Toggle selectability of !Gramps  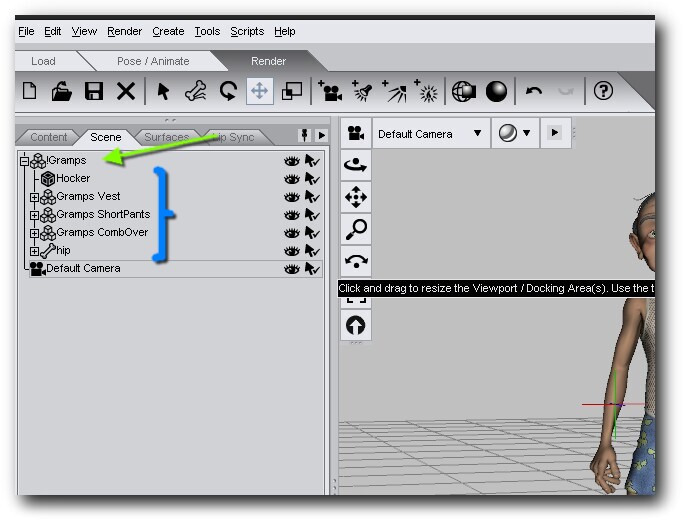tap(312, 161)
